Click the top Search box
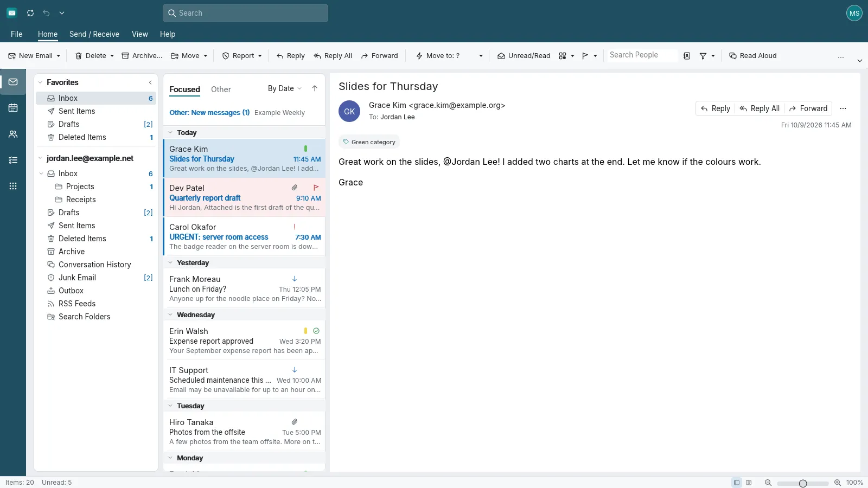868x488 pixels. point(245,13)
